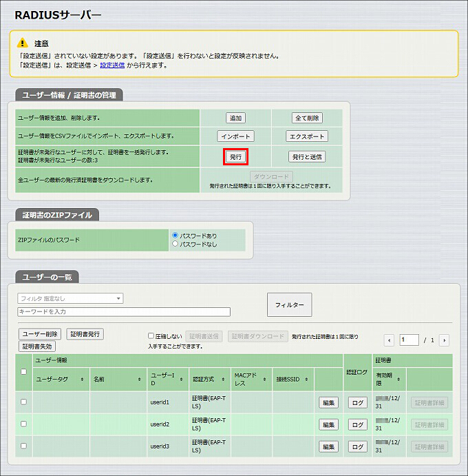Click the 全て削除 button
468x476 pixels.
[x=307, y=118]
